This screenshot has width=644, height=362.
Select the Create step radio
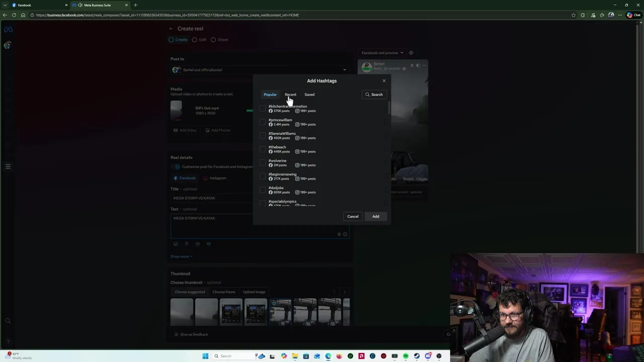pos(171,40)
